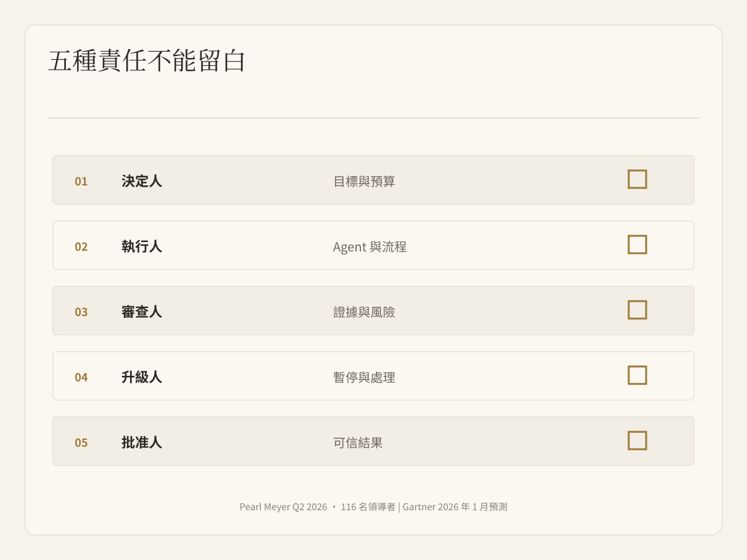Viewport: 747px width, 560px height.
Task: Mark the 升級人 checkbox
Action: 637,375
